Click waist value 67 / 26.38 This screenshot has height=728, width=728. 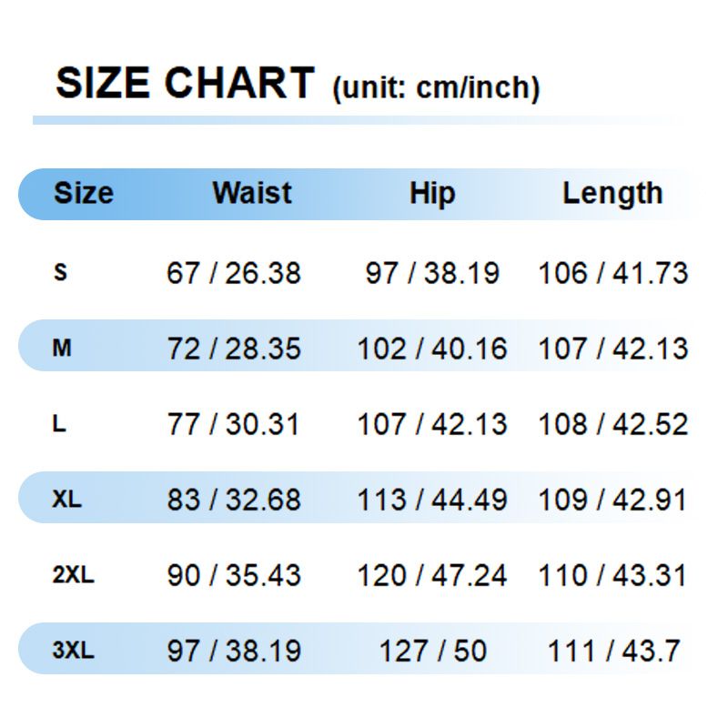pyautogui.click(x=234, y=273)
